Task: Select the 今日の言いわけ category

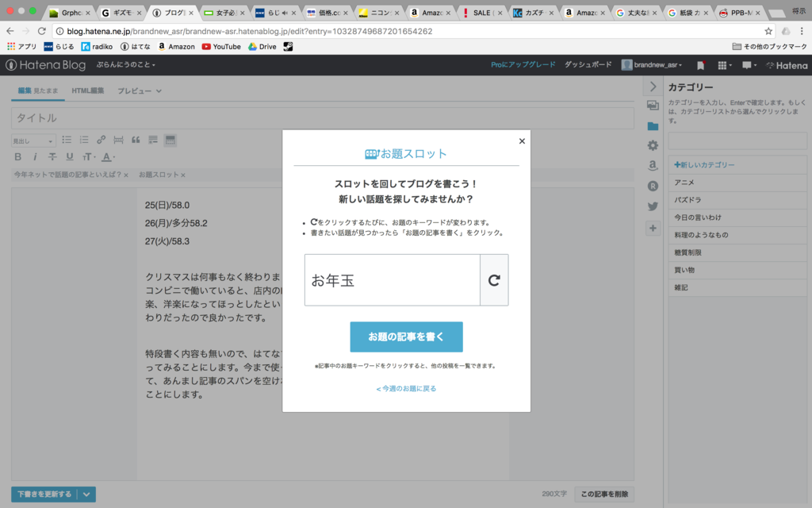Action: pyautogui.click(x=737, y=217)
